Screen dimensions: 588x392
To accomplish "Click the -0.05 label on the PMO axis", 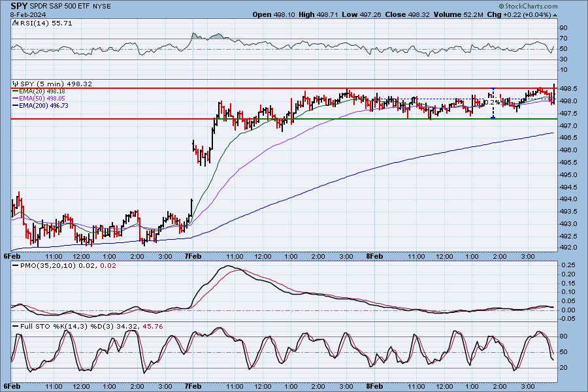I will tap(567, 319).
